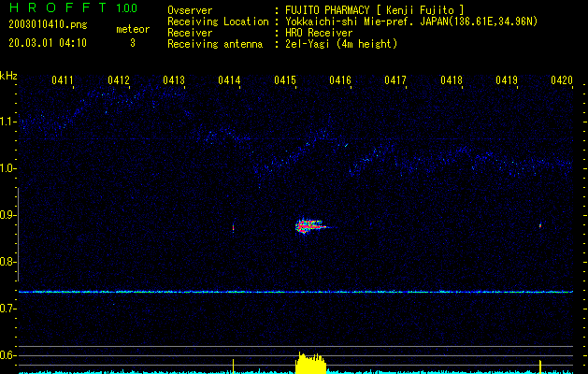
Task: Click the Ovserver label
Action: [190, 10]
